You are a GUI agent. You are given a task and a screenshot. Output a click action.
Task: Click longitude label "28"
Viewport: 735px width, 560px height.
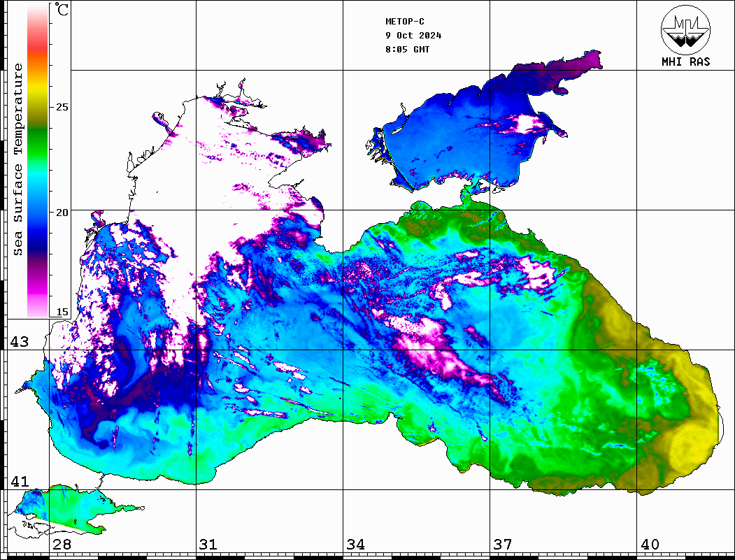[x=62, y=545]
